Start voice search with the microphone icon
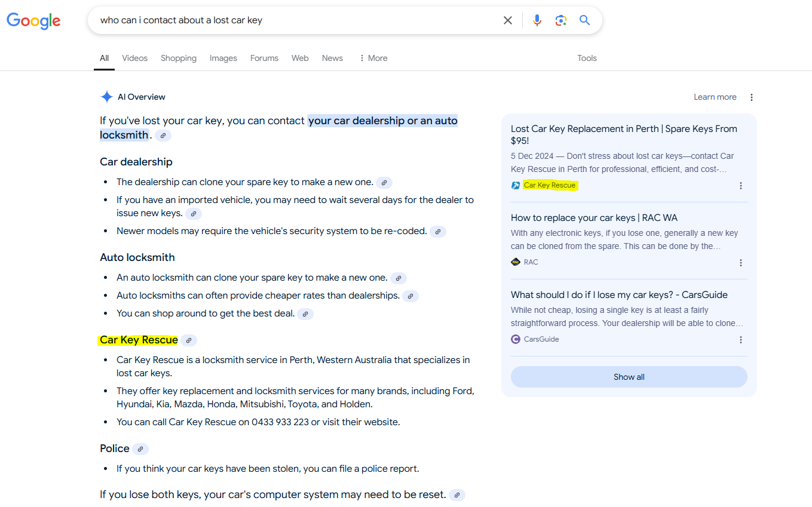This screenshot has width=812, height=507. 537,20
